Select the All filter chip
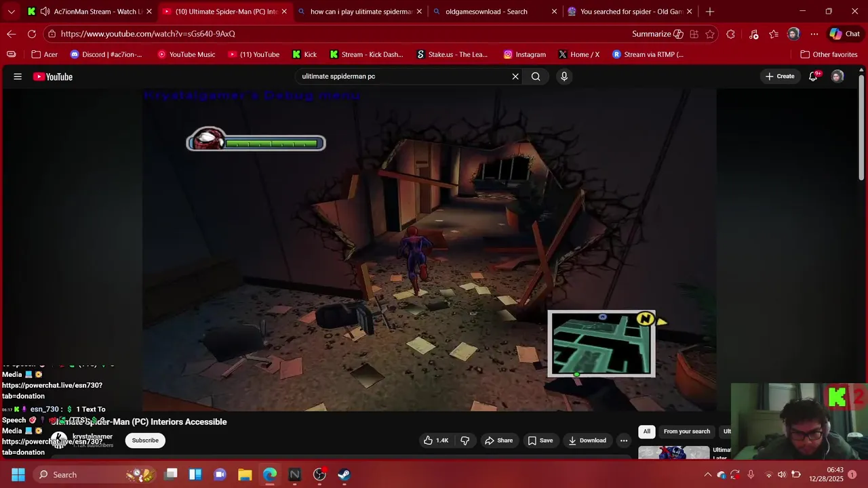 (647, 432)
